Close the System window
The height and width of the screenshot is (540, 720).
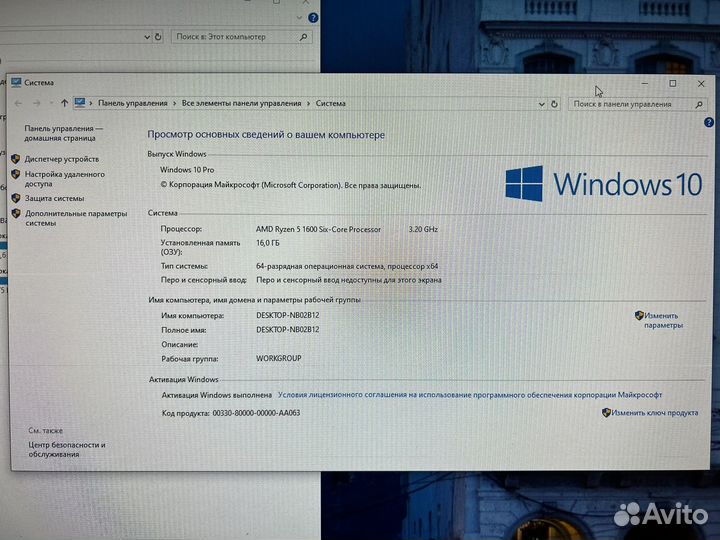tap(701, 84)
